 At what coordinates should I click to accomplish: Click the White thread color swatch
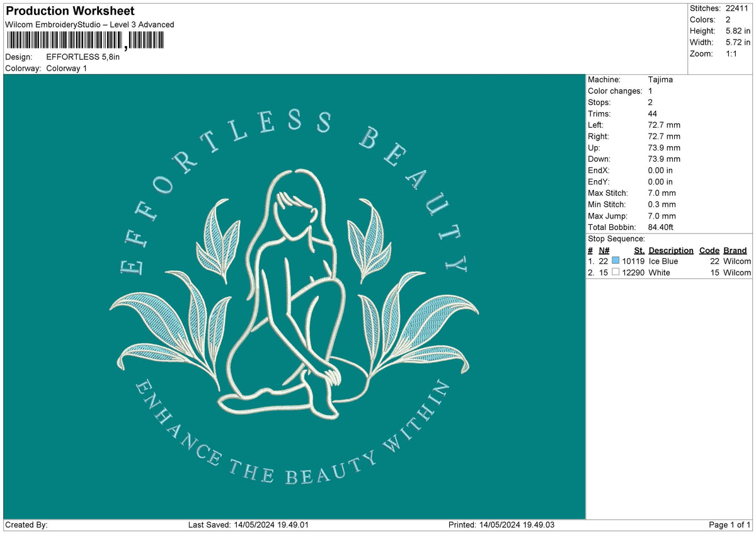(616, 272)
